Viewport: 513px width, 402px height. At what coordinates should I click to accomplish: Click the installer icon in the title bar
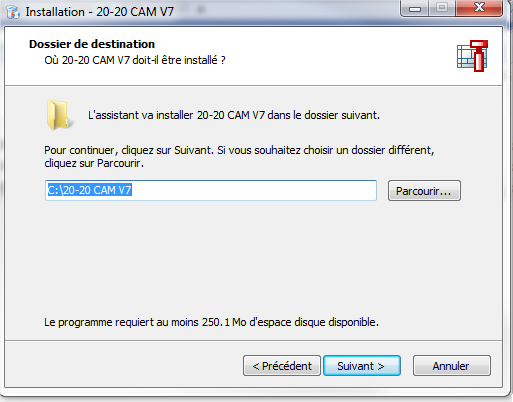point(13,12)
